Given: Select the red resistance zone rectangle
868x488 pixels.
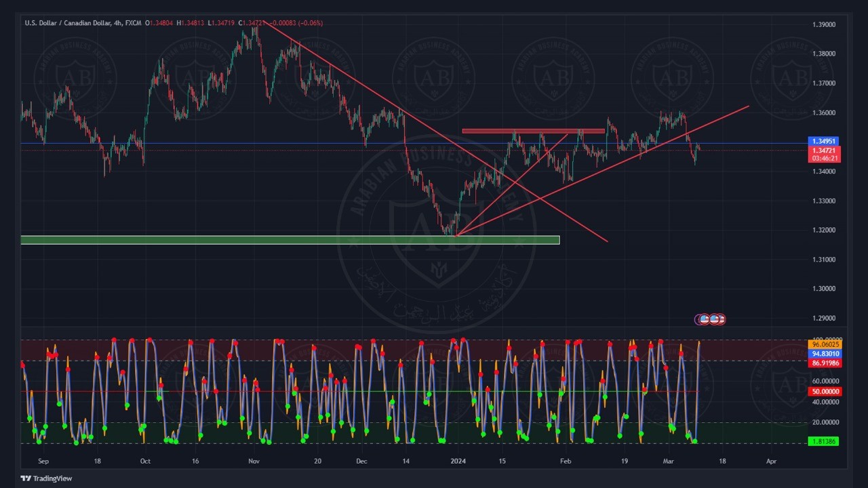Looking at the screenshot, I should (533, 131).
